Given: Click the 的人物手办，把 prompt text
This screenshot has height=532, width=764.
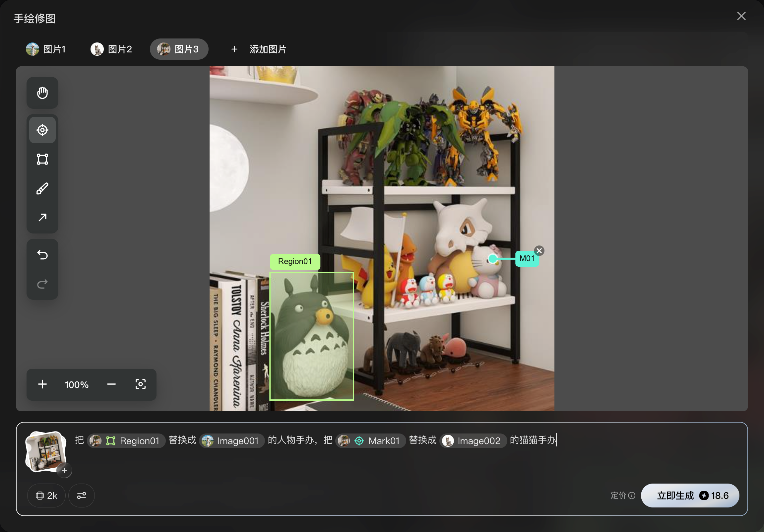Looking at the screenshot, I should pos(300,440).
